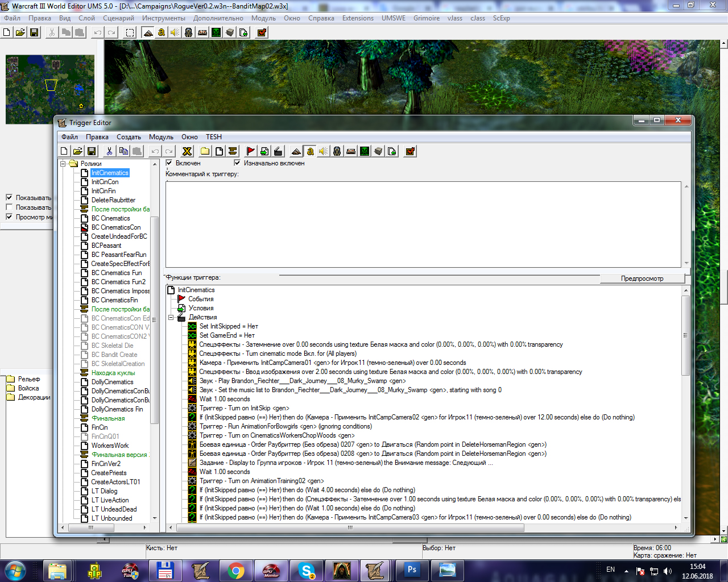Image resolution: width=728 pixels, height=582 pixels.
Task: Open Sound Editor from the Trigger Editor toolbar
Action: pyautogui.click(x=324, y=151)
